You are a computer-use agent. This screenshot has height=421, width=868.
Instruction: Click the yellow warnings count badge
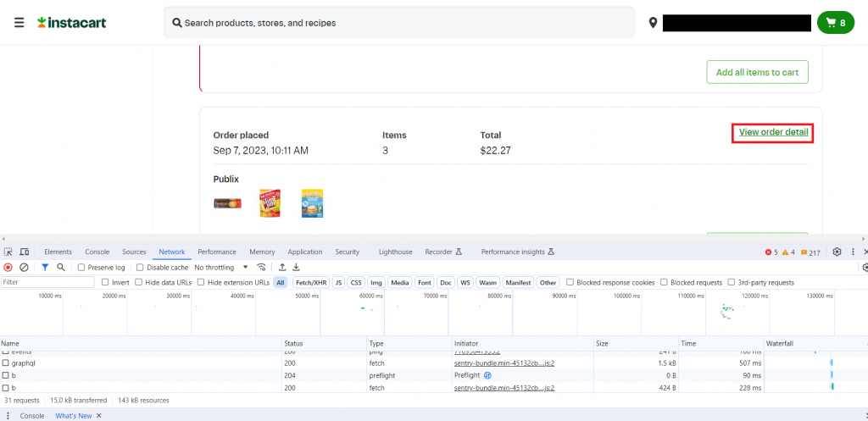788,252
